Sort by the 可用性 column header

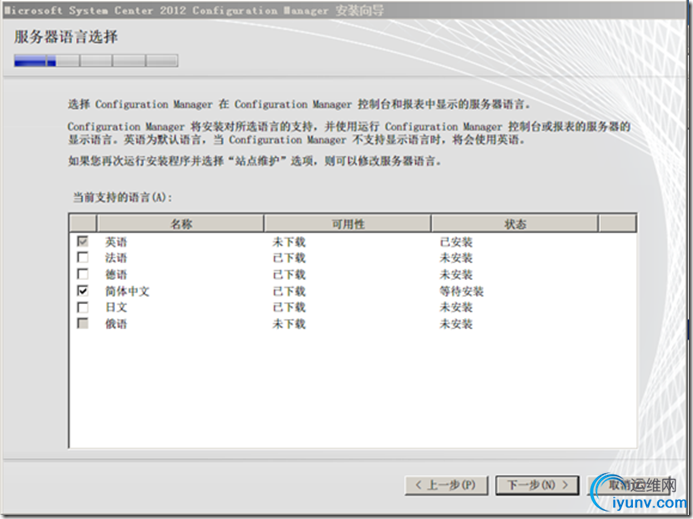pos(348,224)
